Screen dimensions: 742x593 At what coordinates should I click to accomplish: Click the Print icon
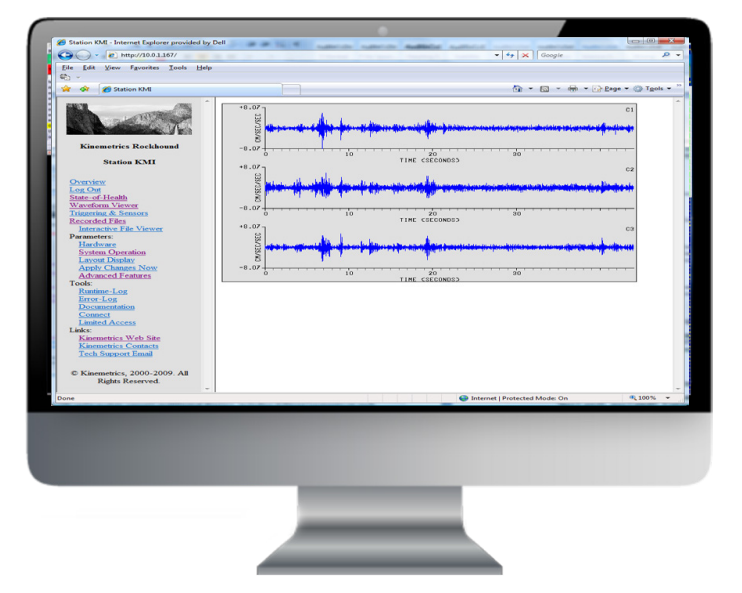click(573, 89)
